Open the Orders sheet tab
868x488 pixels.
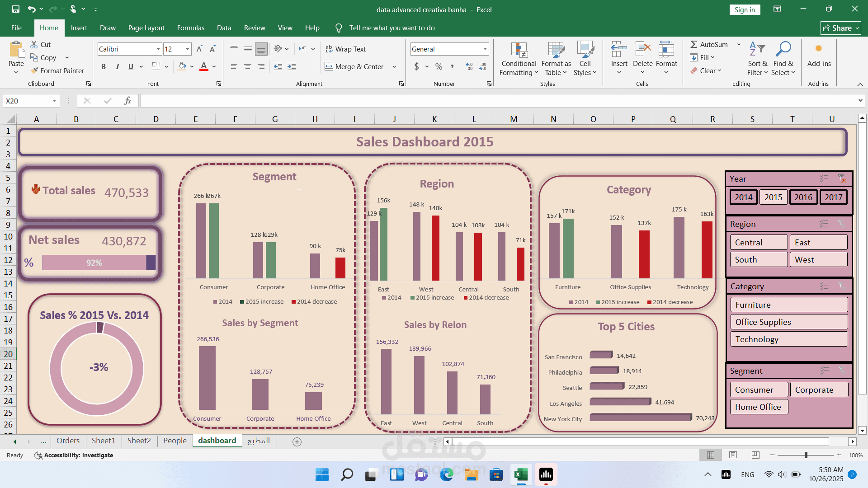(x=68, y=441)
